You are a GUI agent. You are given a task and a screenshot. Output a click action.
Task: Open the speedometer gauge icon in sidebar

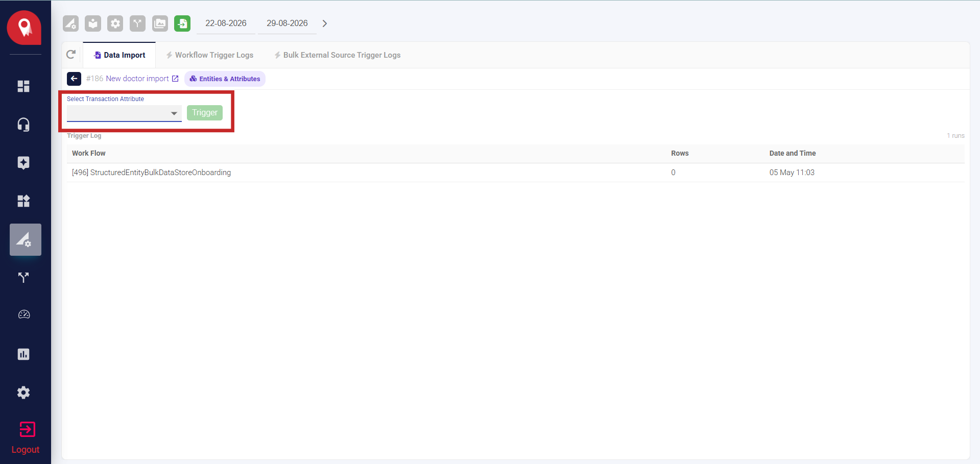pyautogui.click(x=24, y=315)
